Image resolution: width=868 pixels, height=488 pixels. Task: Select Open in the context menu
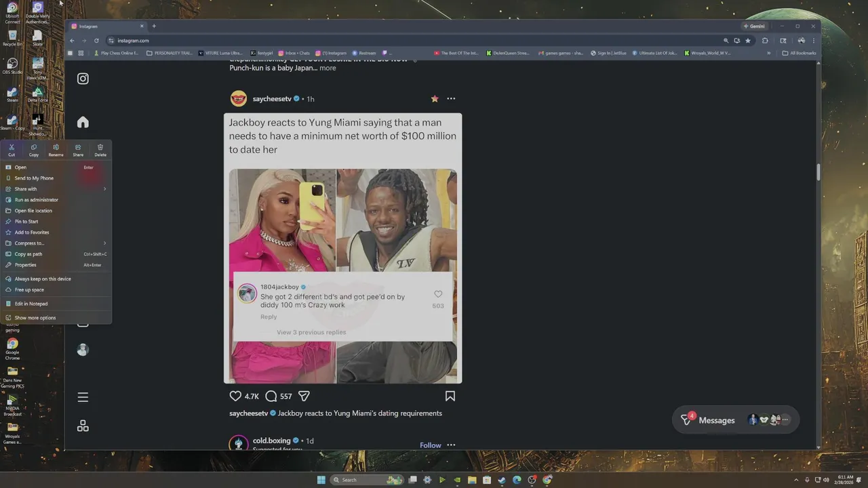pyautogui.click(x=56, y=167)
